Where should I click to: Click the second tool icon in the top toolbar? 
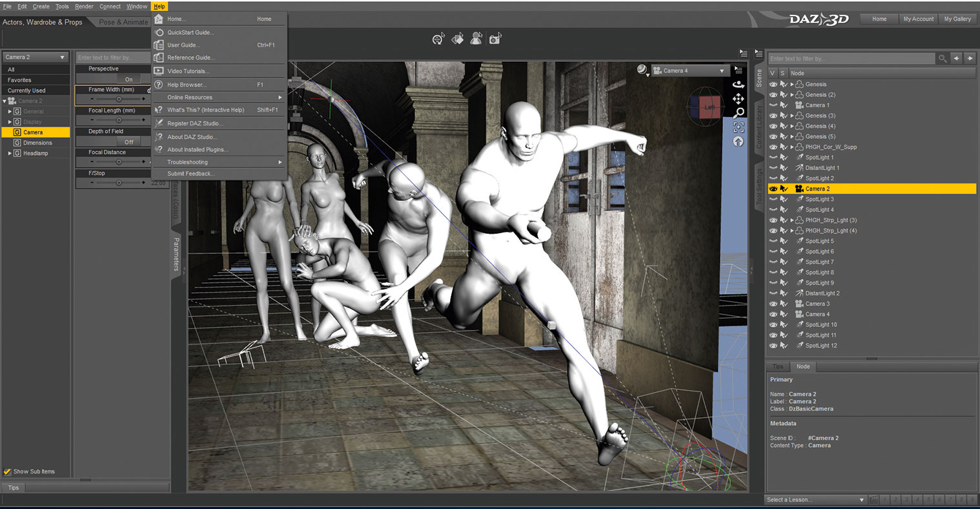pos(458,39)
